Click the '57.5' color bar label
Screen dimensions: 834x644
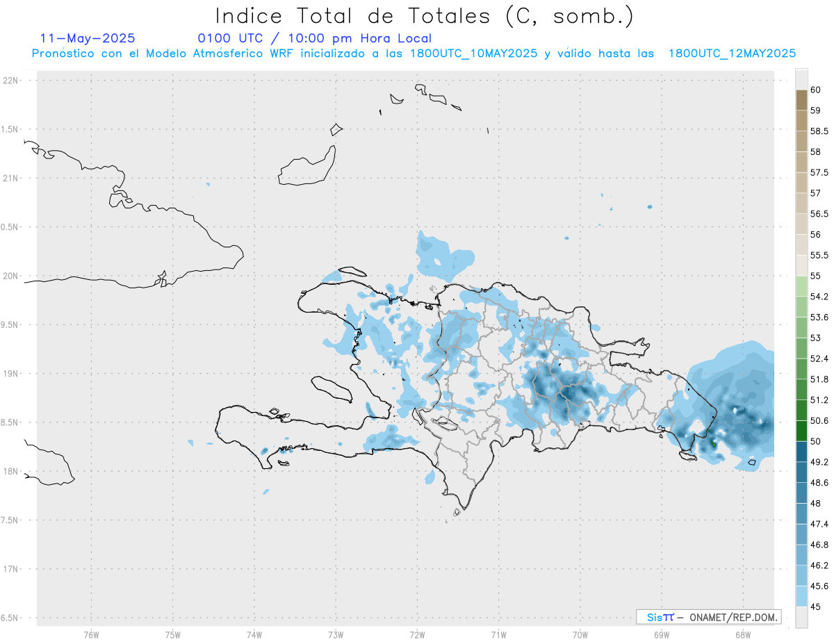819,172
